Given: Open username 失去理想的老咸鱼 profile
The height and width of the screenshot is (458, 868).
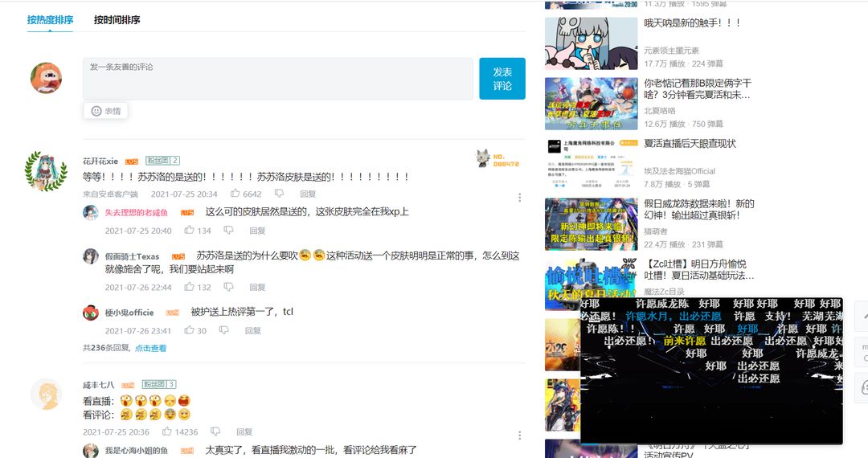Looking at the screenshot, I should [137, 212].
